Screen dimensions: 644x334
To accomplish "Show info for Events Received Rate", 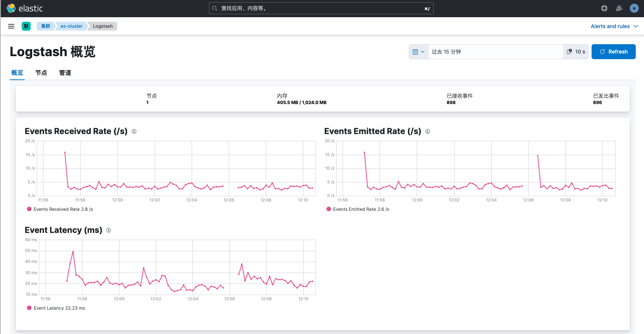I will click(x=134, y=131).
